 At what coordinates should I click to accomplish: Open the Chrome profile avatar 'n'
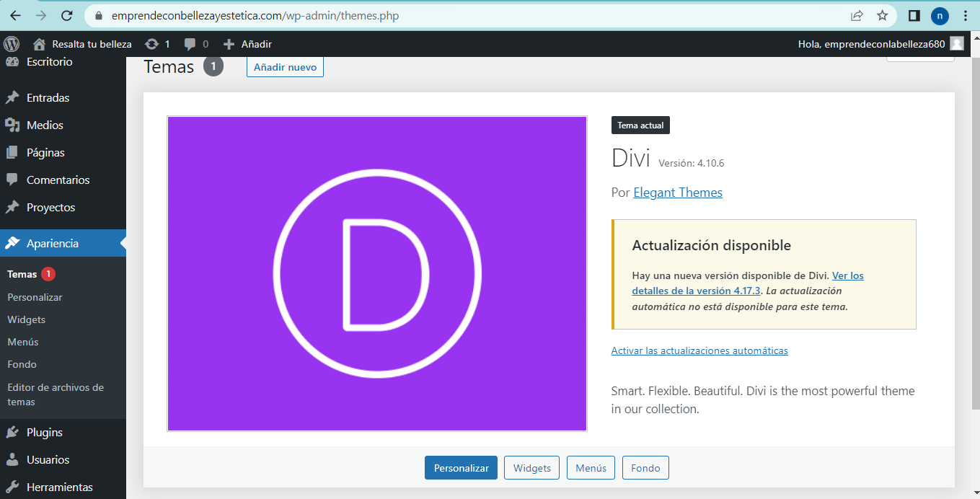coord(940,15)
